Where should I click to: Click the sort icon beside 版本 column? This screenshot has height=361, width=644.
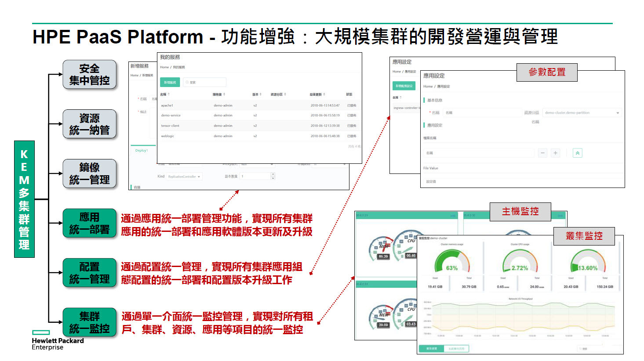pos(260,94)
